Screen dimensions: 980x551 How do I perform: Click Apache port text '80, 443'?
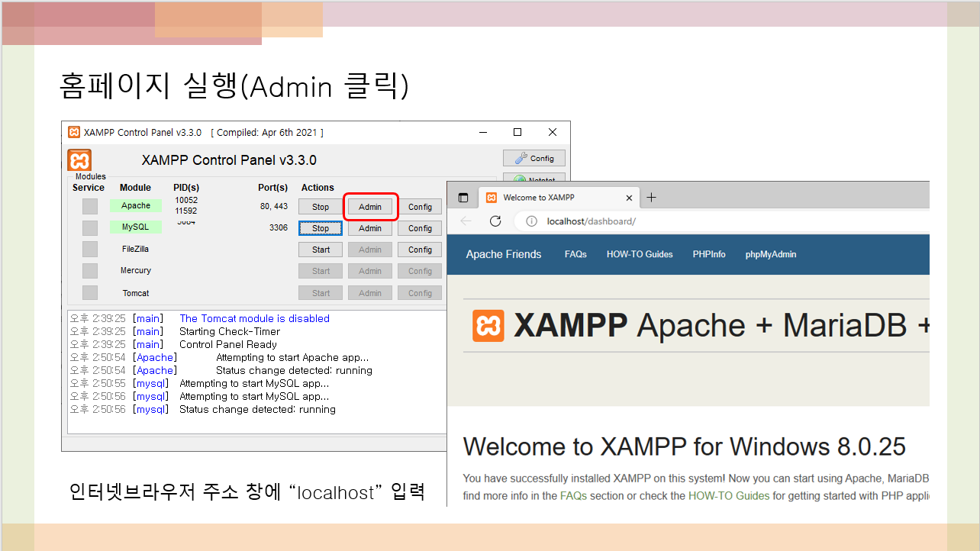coord(274,206)
